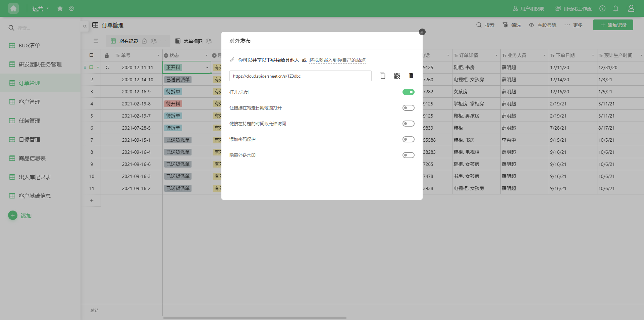Image resolution: width=644 pixels, height=320 pixels.
Task: Delete the share link via the trash icon
Action: tap(411, 76)
